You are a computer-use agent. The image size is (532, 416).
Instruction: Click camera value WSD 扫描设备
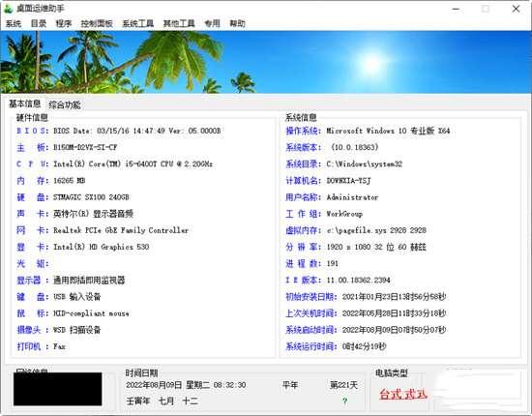77,330
